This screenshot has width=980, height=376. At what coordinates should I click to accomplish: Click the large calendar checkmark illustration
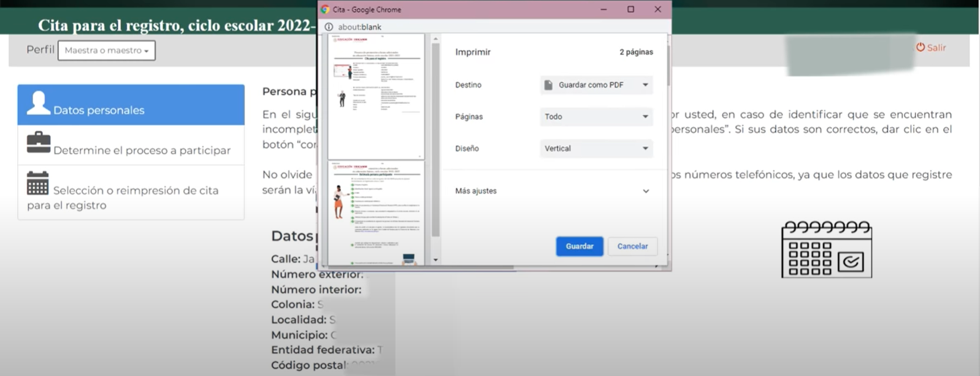pyautogui.click(x=826, y=249)
